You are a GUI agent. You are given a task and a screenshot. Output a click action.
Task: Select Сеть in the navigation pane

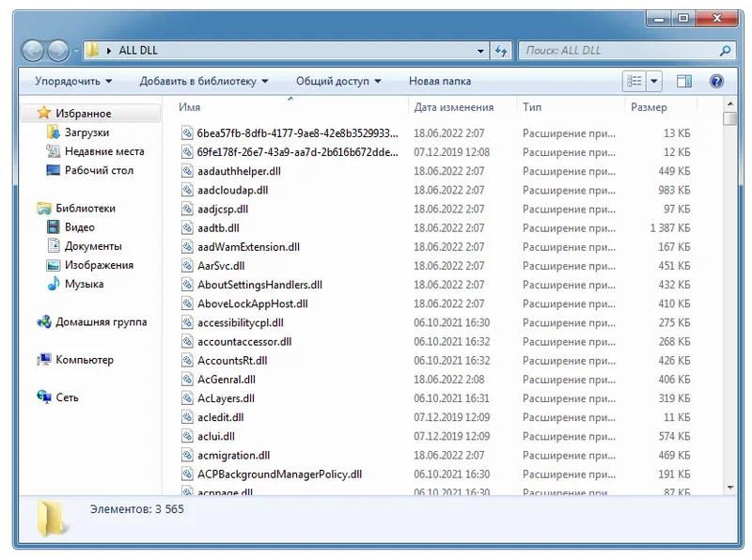[67, 397]
